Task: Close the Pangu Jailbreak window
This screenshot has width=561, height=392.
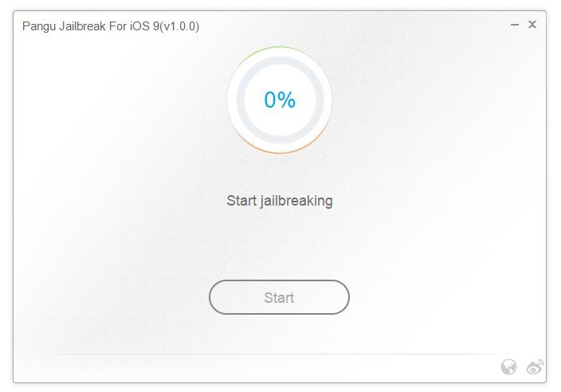Action: pos(532,25)
